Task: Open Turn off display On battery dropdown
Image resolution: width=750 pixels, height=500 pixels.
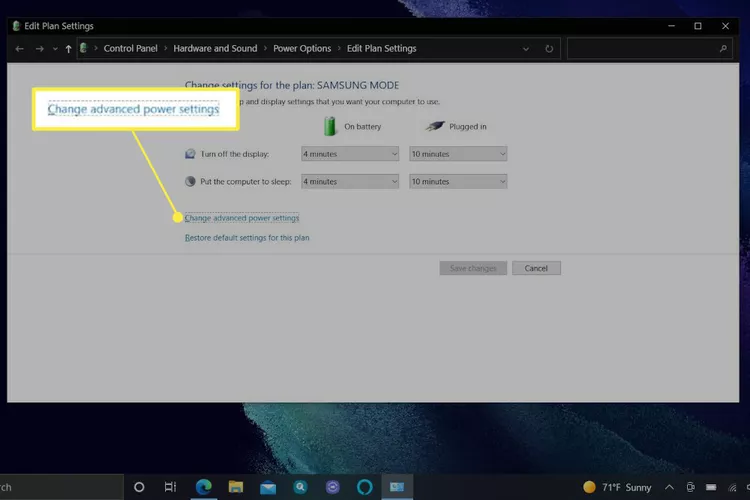Action: (x=350, y=154)
